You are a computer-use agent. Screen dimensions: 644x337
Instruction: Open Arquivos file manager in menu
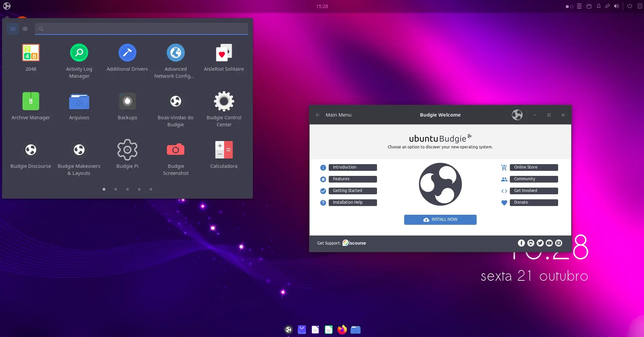tap(79, 106)
